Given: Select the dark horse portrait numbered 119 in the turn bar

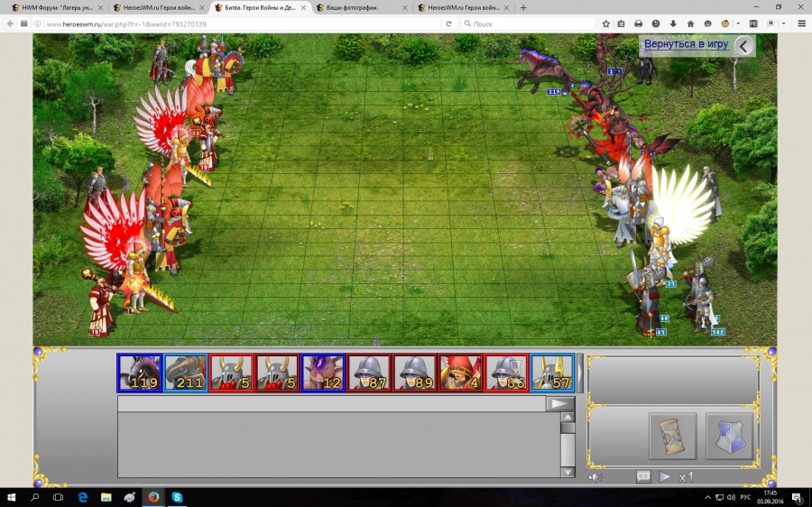Looking at the screenshot, I should 140,373.
